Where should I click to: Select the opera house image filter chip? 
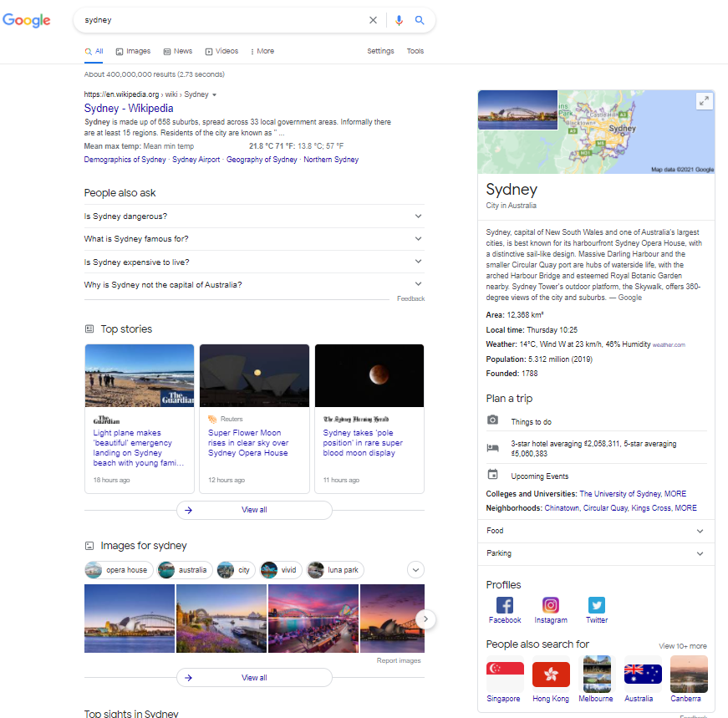[119, 570]
